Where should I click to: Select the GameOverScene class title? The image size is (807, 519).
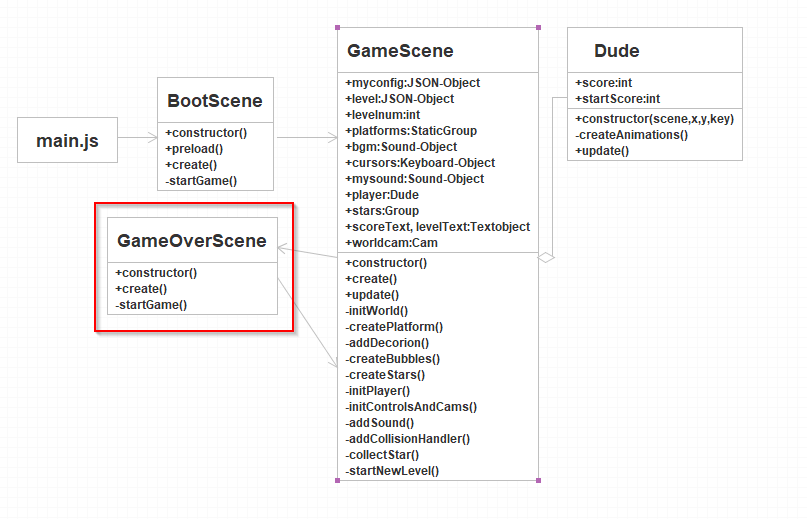click(x=192, y=241)
